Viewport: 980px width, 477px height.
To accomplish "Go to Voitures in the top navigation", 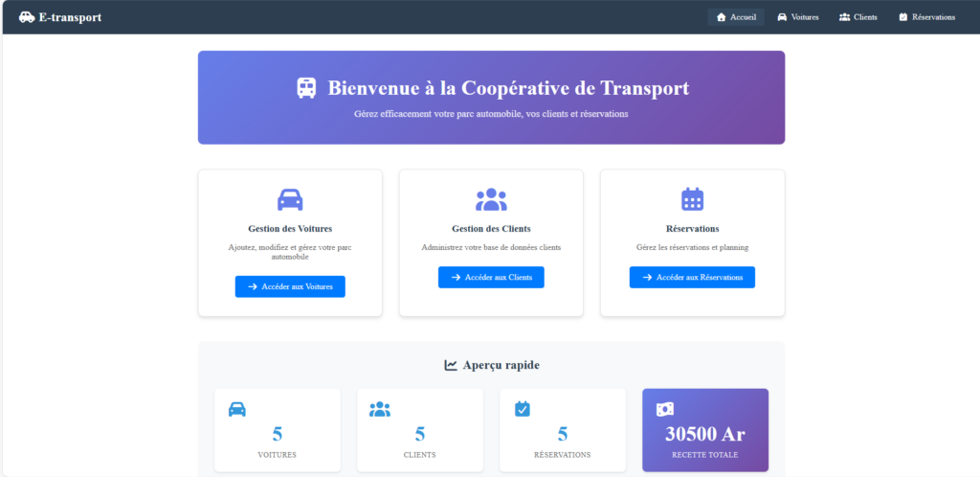I will click(797, 17).
